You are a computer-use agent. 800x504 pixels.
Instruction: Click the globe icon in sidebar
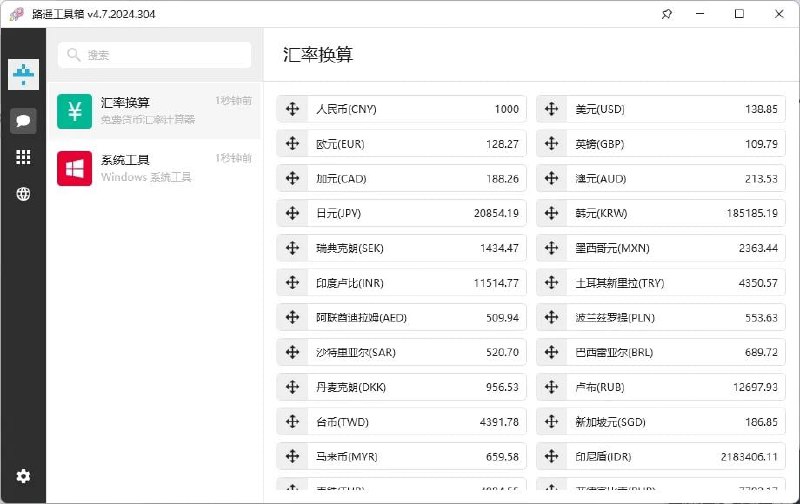(x=23, y=194)
